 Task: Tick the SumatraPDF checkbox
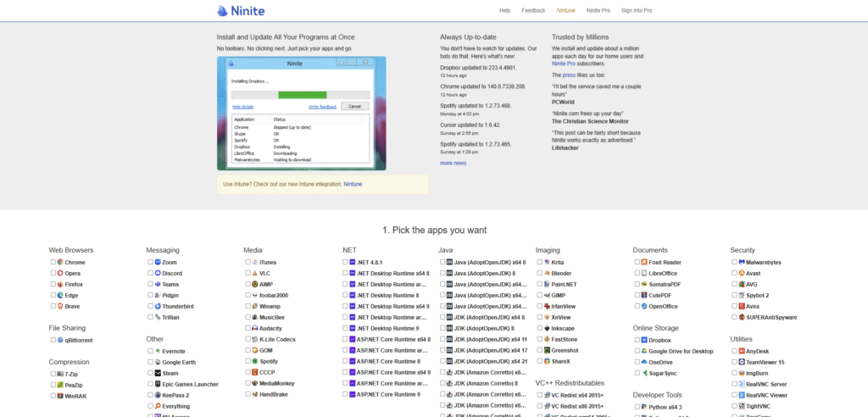click(x=637, y=284)
